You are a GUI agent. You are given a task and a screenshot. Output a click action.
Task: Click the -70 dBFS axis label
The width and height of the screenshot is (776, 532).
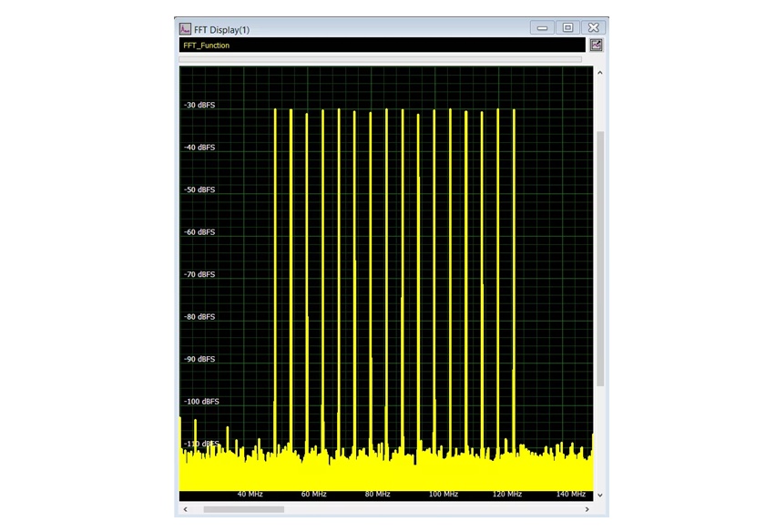click(x=199, y=274)
